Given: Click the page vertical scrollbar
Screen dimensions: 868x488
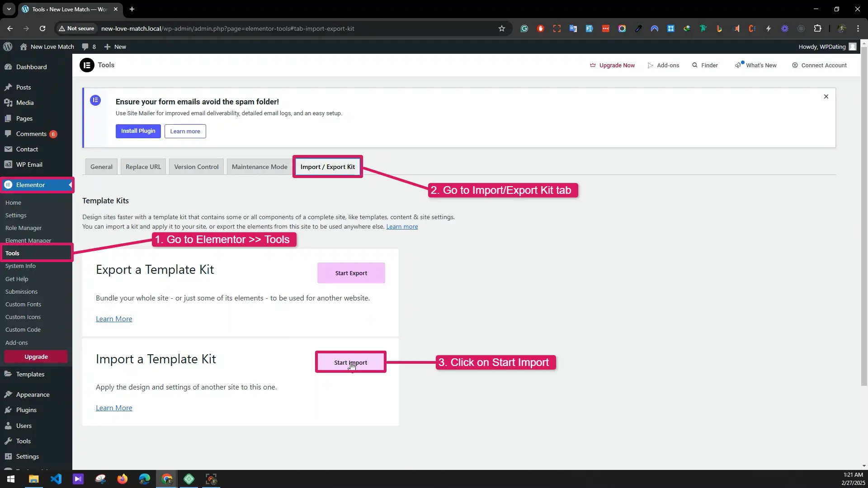Looking at the screenshot, I should [864, 217].
